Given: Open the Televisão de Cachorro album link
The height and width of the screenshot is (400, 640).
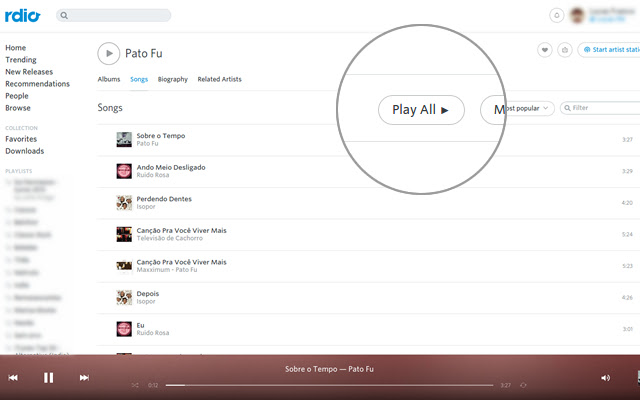Looking at the screenshot, I should [169, 238].
